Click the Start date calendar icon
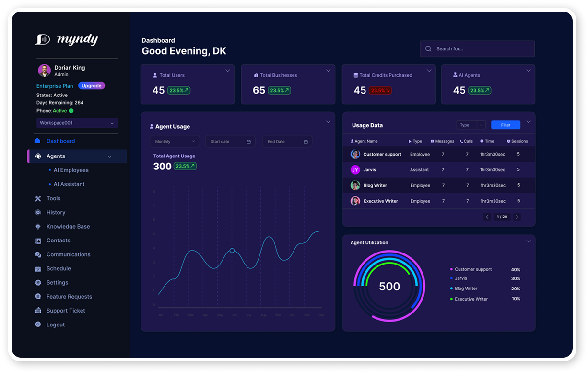 coord(248,142)
